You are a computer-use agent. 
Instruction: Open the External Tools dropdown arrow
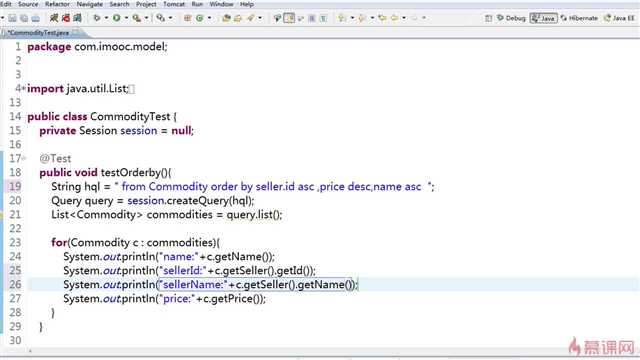147,18
